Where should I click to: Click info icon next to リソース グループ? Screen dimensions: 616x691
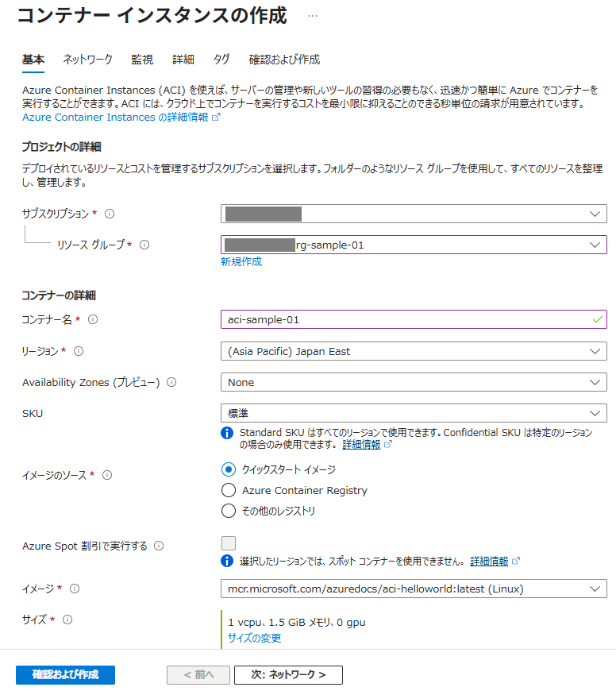tap(144, 245)
